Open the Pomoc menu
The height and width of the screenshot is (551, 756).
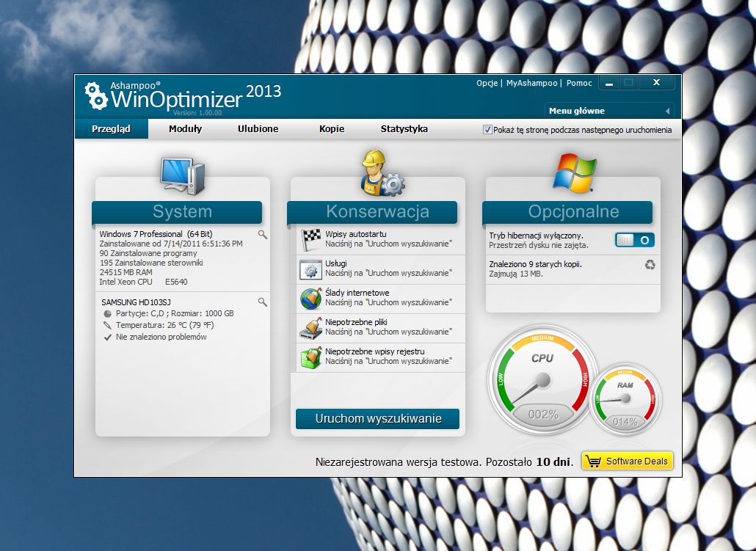tap(579, 83)
